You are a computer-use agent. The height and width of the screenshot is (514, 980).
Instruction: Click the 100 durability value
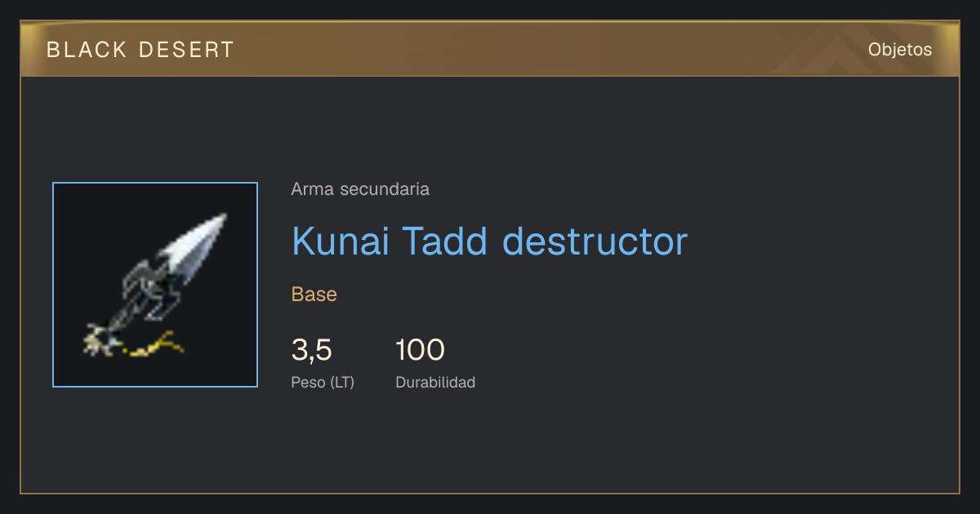[x=420, y=351]
